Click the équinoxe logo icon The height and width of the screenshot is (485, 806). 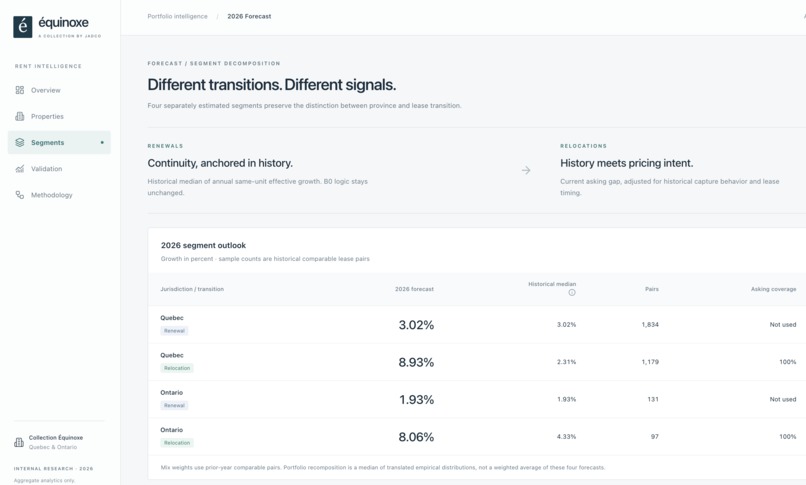[23, 27]
